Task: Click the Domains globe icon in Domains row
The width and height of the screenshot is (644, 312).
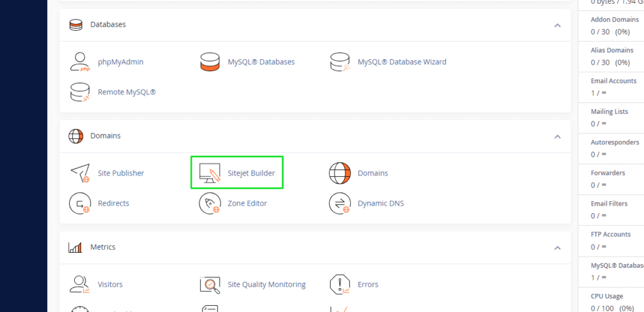Action: (340, 173)
